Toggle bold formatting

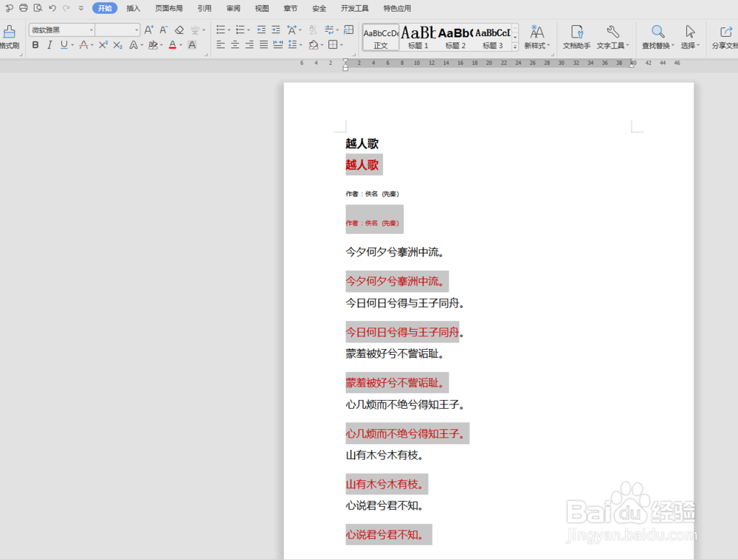click(x=35, y=45)
